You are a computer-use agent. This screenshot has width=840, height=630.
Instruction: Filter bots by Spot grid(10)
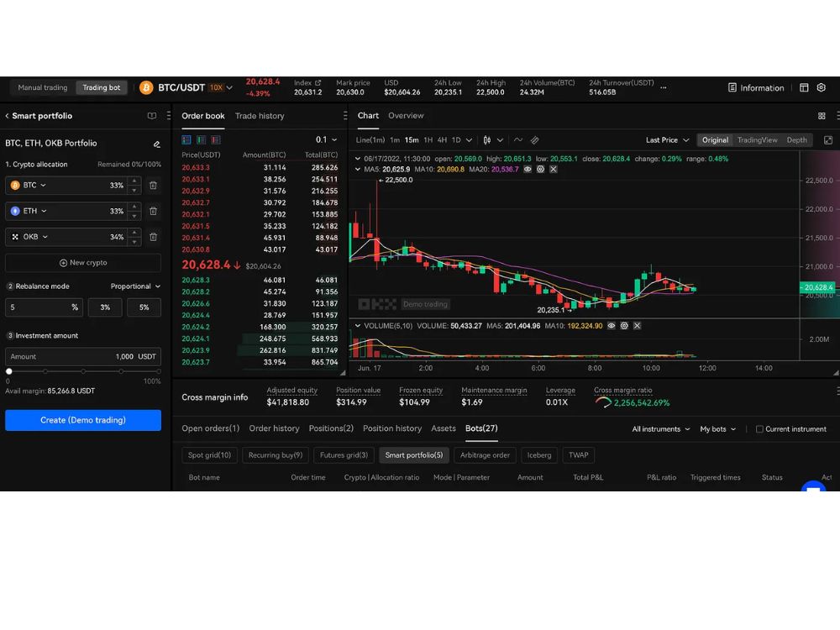(x=209, y=455)
